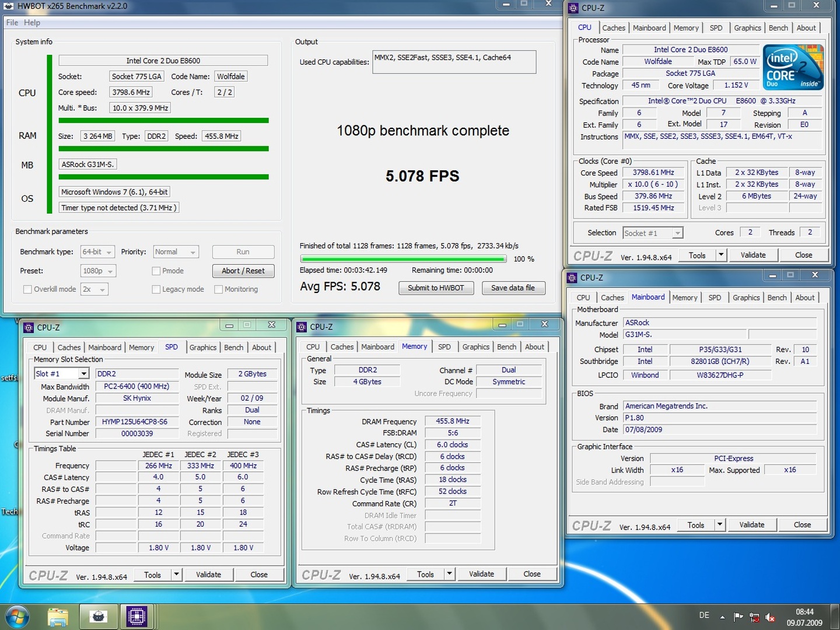Click the Run button
This screenshot has width=840, height=630.
[x=243, y=252]
